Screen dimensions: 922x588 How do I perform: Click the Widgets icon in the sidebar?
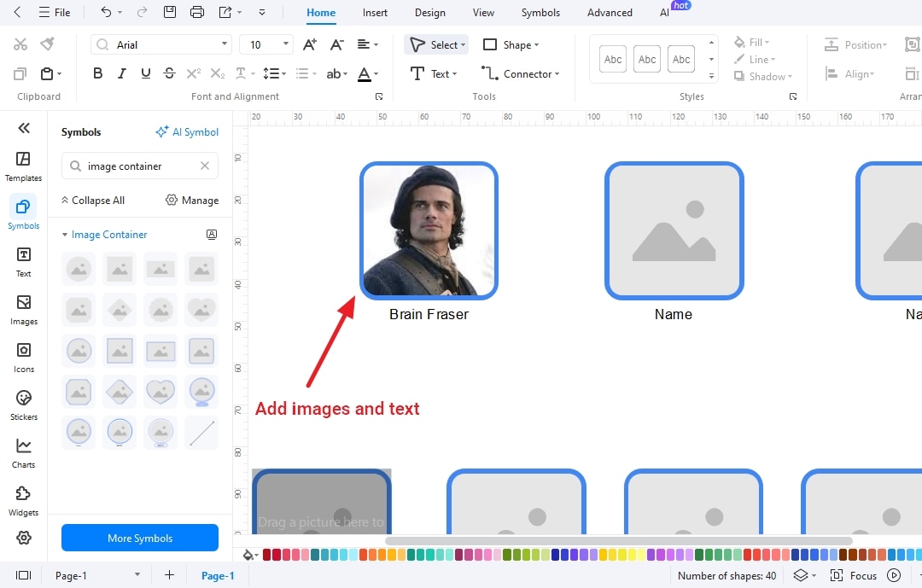[23, 499]
